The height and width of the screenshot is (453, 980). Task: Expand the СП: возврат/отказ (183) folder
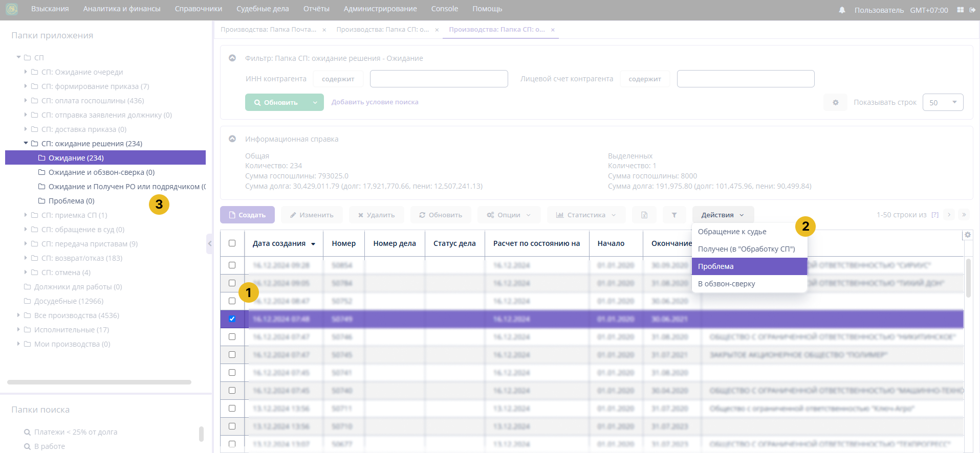coord(26,258)
